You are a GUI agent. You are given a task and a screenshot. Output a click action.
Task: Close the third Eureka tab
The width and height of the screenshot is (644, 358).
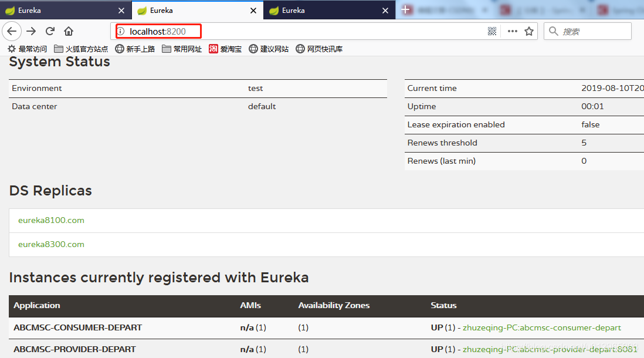click(385, 11)
